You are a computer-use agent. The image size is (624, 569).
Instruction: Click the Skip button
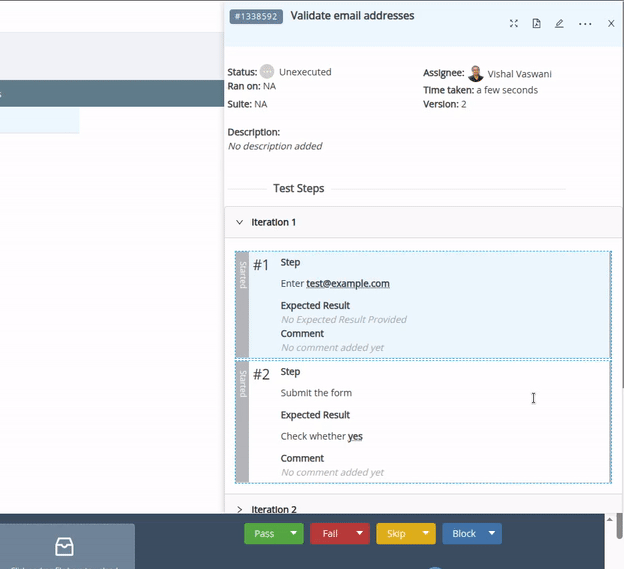tap(396, 534)
